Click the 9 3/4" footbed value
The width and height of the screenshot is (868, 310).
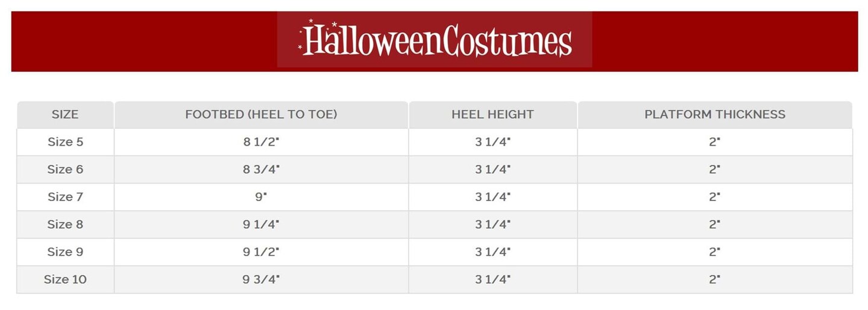tap(261, 279)
